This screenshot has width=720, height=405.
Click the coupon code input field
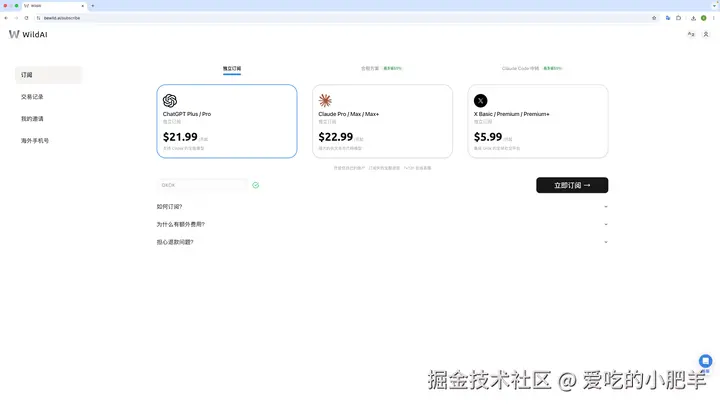[202, 185]
